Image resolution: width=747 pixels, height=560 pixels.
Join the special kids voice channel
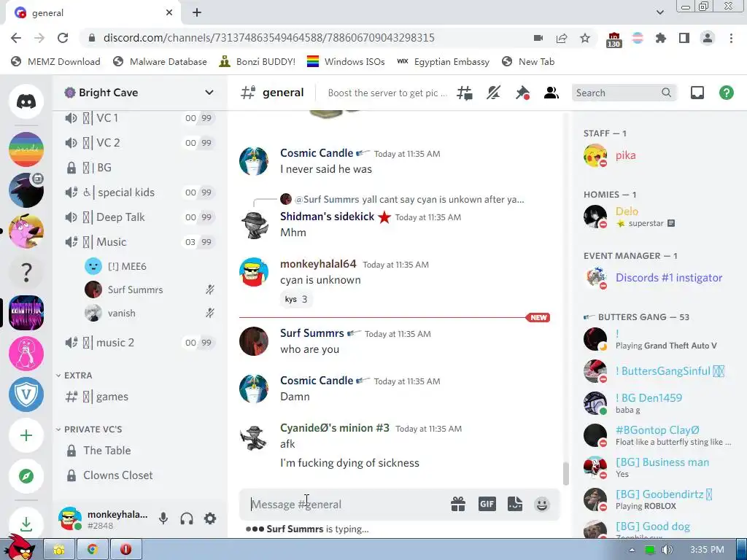139,192
